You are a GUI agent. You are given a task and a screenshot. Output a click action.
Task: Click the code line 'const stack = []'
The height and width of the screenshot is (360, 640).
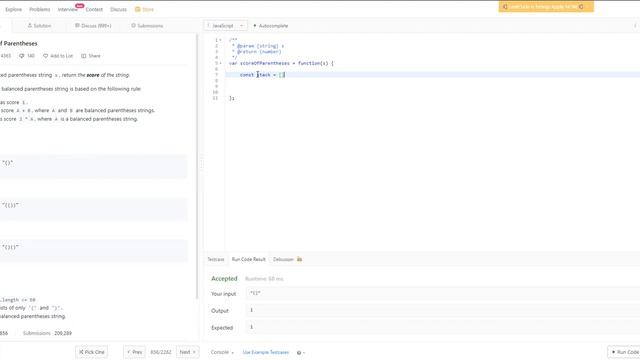(263, 75)
